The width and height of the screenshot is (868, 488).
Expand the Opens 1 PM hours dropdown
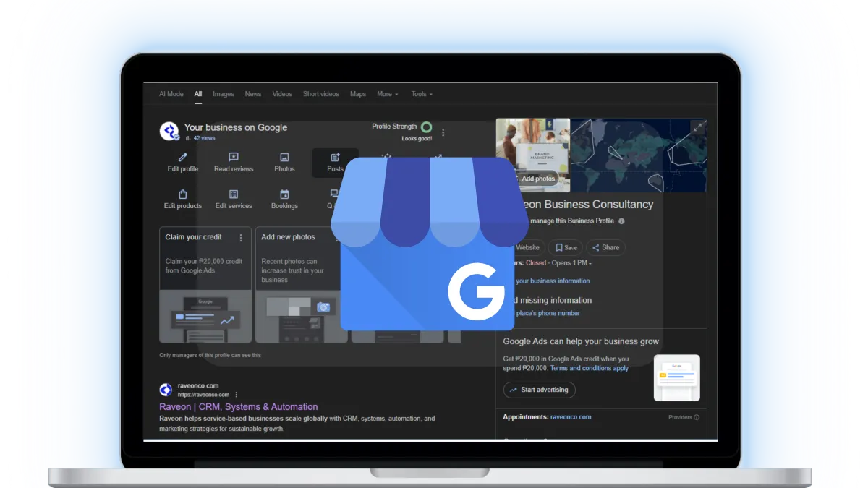click(572, 263)
